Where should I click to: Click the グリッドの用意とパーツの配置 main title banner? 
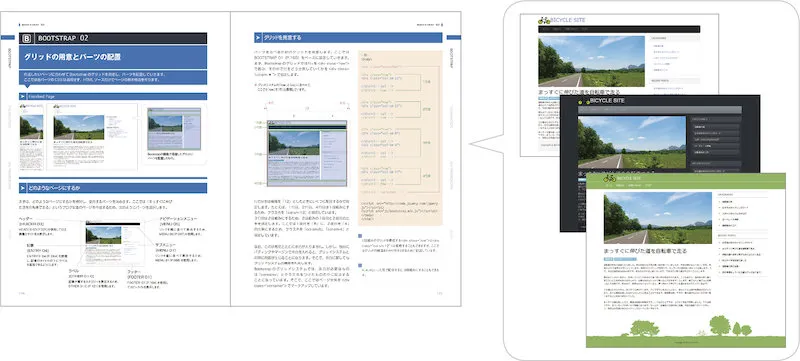[113, 57]
